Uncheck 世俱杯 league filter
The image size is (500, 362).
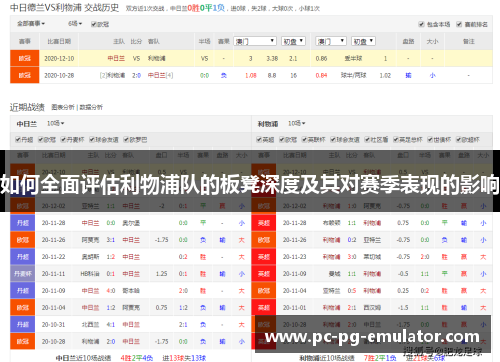tap(430, 139)
